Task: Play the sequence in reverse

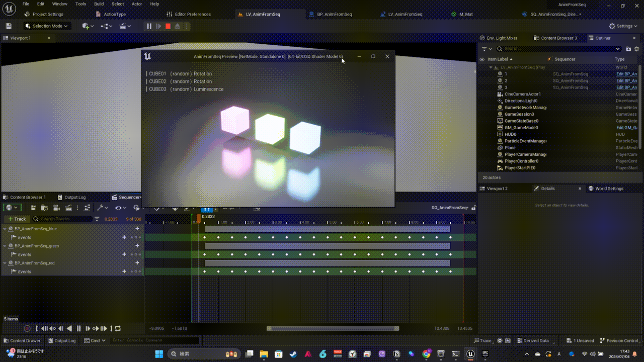Action: coord(69,328)
